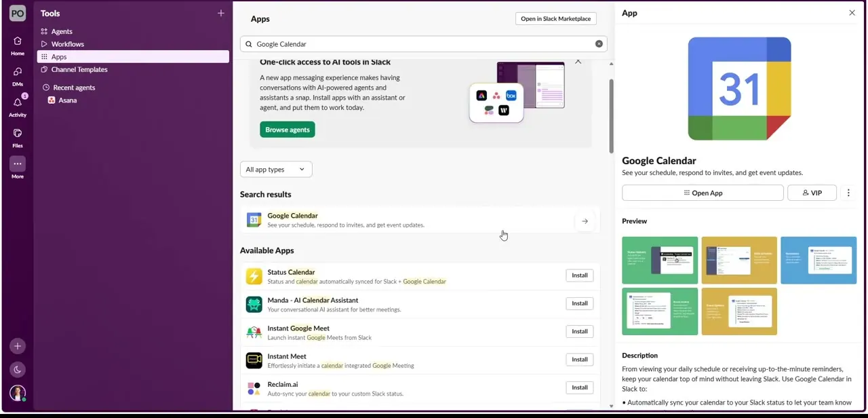Click the PO workspace avatar
The height and width of the screenshot is (418, 868).
point(18,13)
